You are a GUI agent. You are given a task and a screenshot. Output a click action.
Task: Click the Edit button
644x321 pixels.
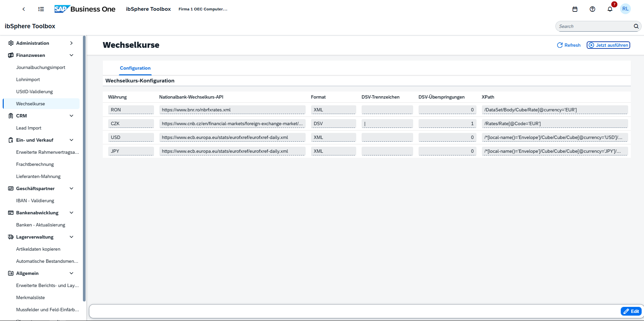coord(631,311)
